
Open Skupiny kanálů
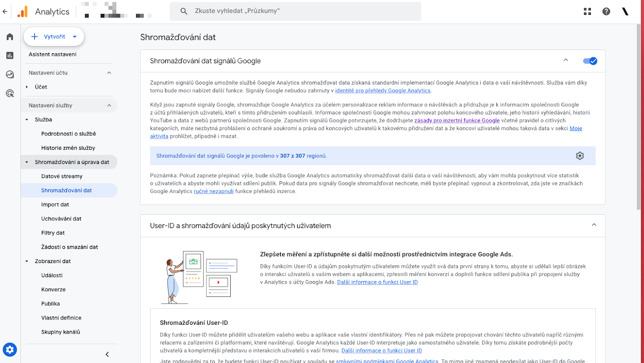60,332
